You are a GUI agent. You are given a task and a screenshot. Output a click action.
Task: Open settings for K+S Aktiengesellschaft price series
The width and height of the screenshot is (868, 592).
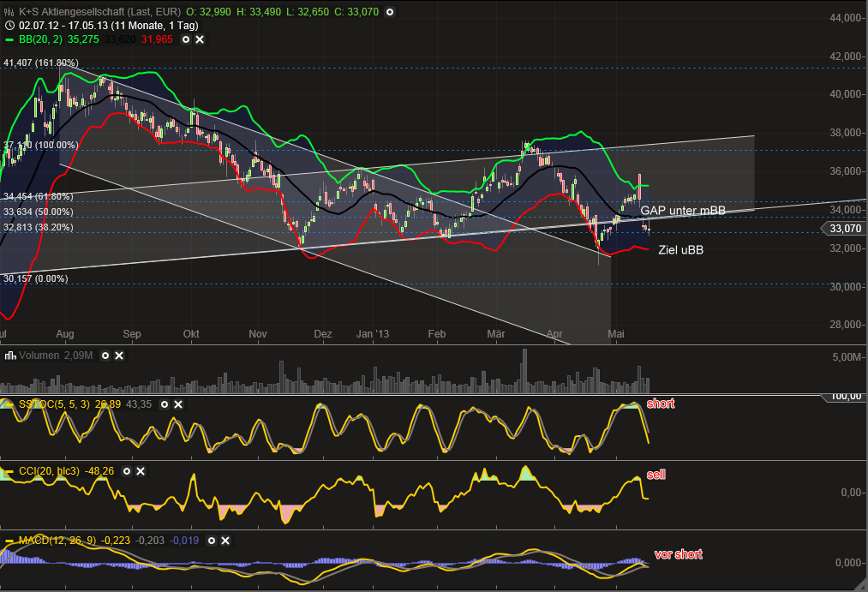tap(390, 12)
